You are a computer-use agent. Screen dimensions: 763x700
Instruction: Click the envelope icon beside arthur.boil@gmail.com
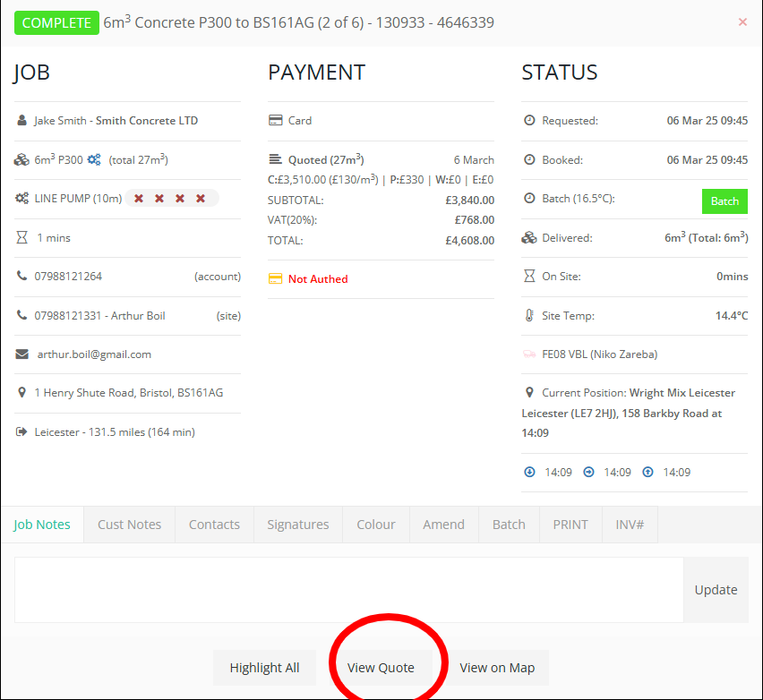pos(21,354)
